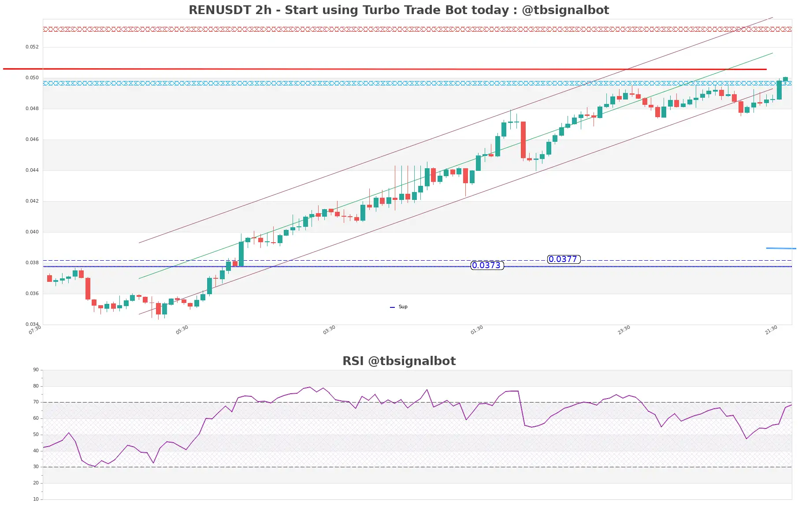This screenshot has width=798, height=532.
Task: Click the large red candle near 0.046
Action: 523,140
